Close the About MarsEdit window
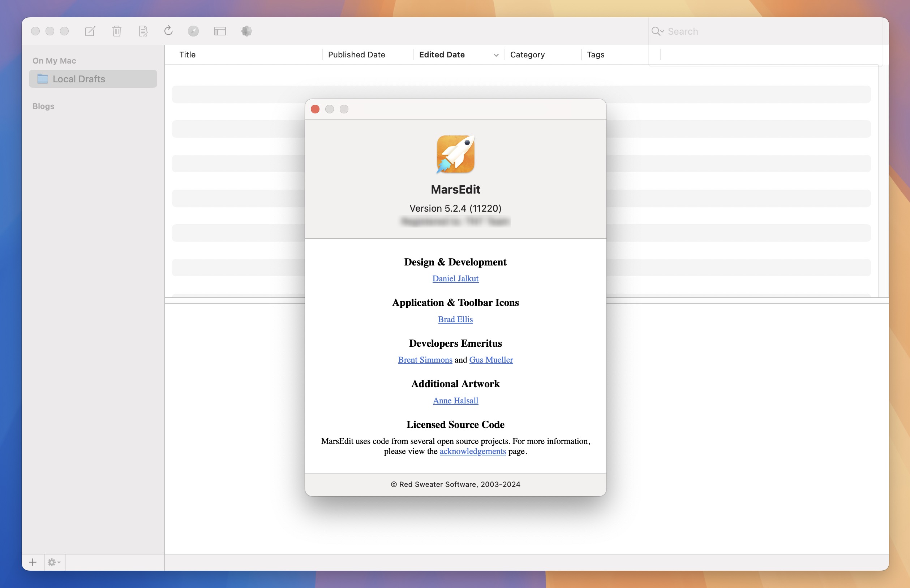This screenshot has height=588, width=910. coord(315,109)
